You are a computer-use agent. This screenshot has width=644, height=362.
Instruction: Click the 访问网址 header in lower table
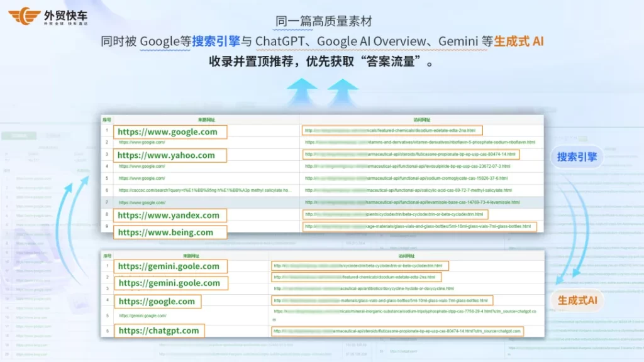[x=404, y=256]
